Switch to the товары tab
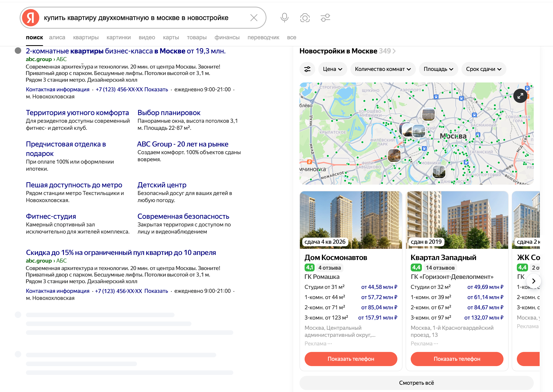 click(x=197, y=38)
